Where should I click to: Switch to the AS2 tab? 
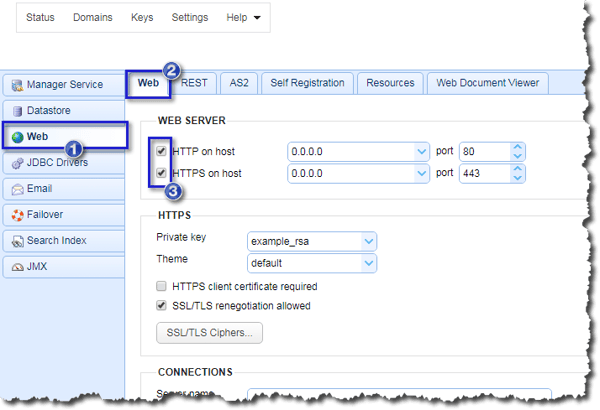coord(239,83)
